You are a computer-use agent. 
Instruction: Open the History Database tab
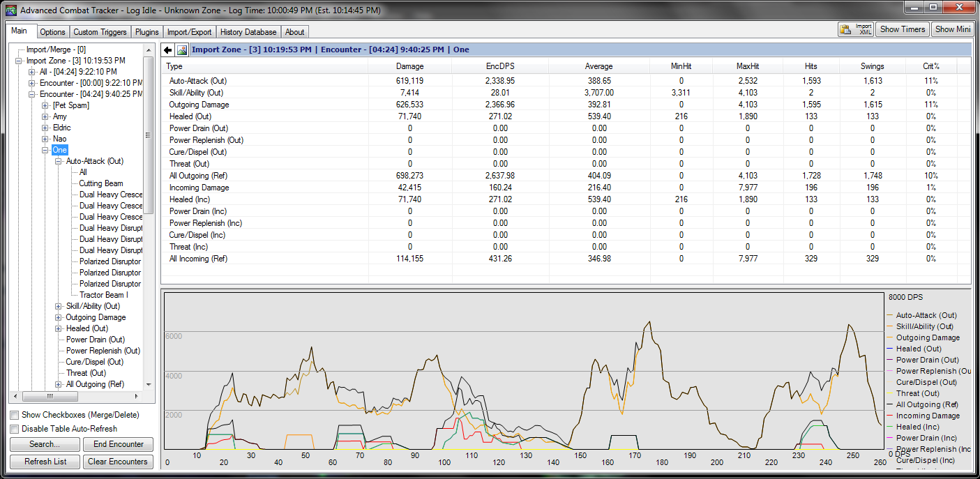pos(248,32)
